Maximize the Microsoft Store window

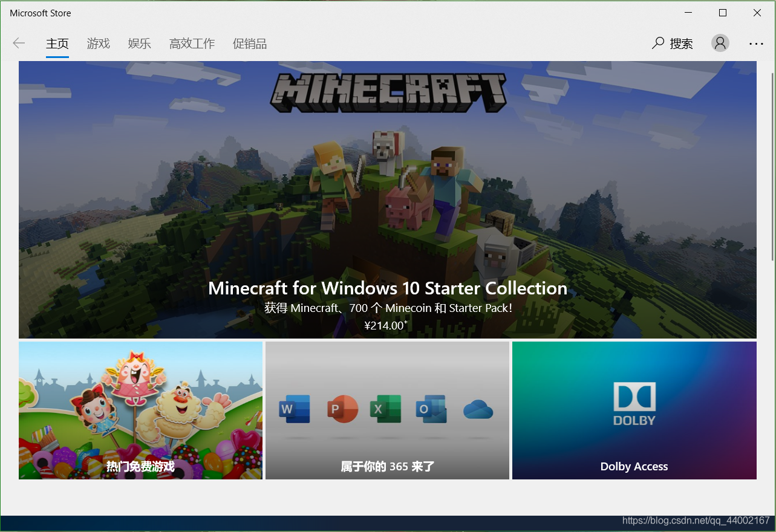[723, 13]
